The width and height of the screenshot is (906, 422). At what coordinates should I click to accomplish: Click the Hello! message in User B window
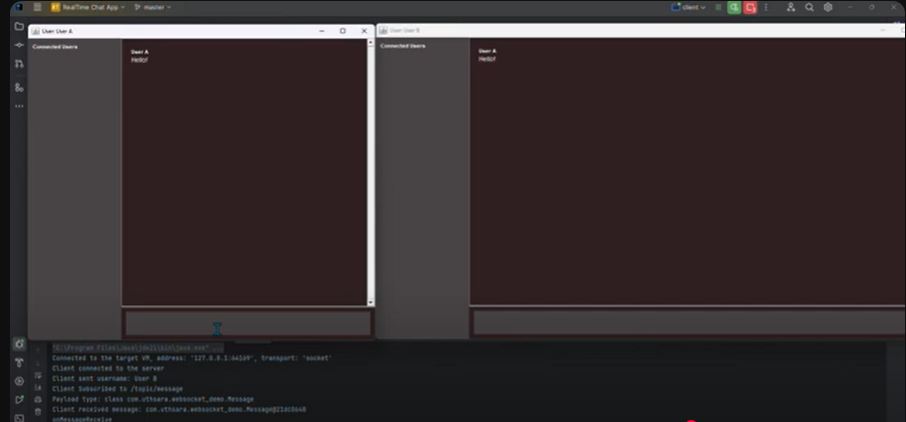pyautogui.click(x=487, y=58)
